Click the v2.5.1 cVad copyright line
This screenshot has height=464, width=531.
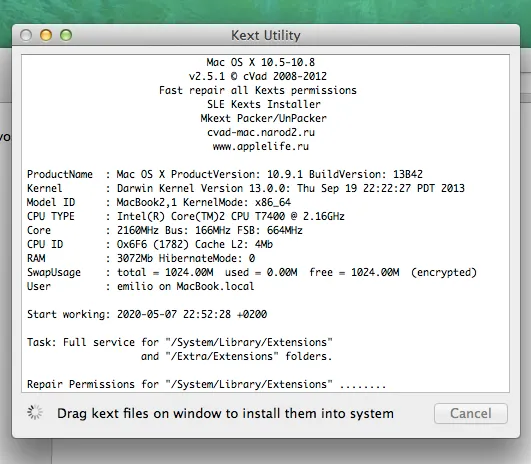click(258, 76)
